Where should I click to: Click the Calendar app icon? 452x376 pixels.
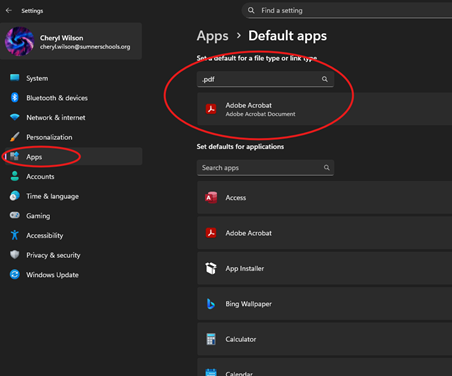(211, 372)
